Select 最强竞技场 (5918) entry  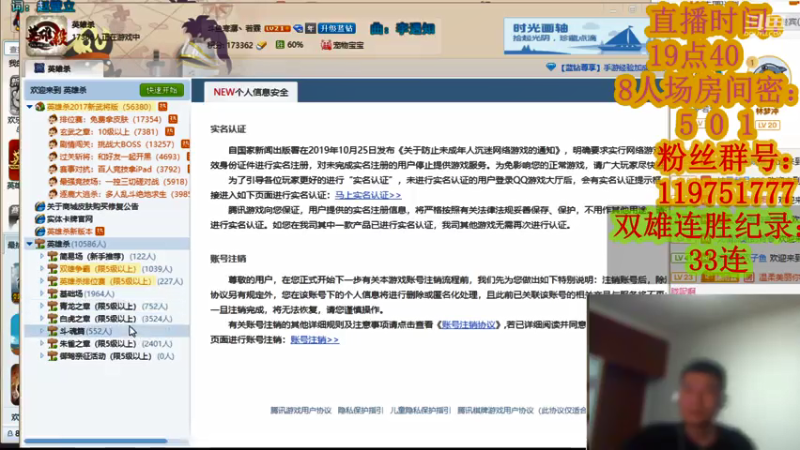(123, 182)
